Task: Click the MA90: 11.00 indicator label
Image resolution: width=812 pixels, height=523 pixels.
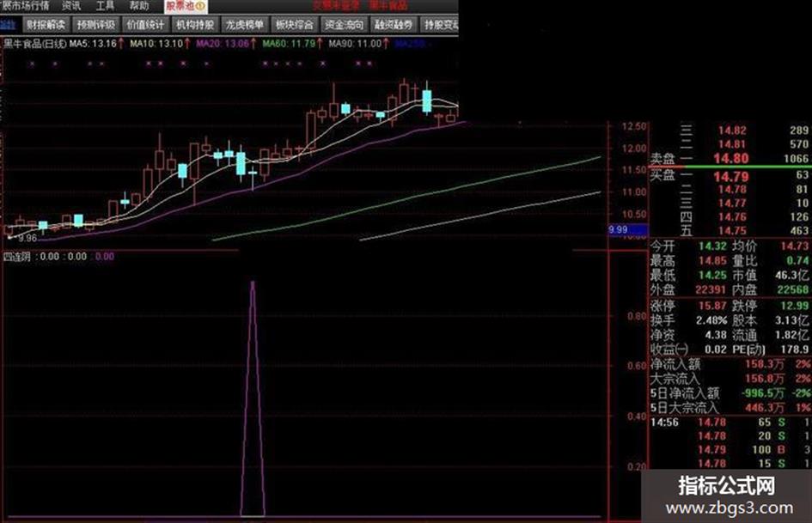Action: pyautogui.click(x=355, y=44)
